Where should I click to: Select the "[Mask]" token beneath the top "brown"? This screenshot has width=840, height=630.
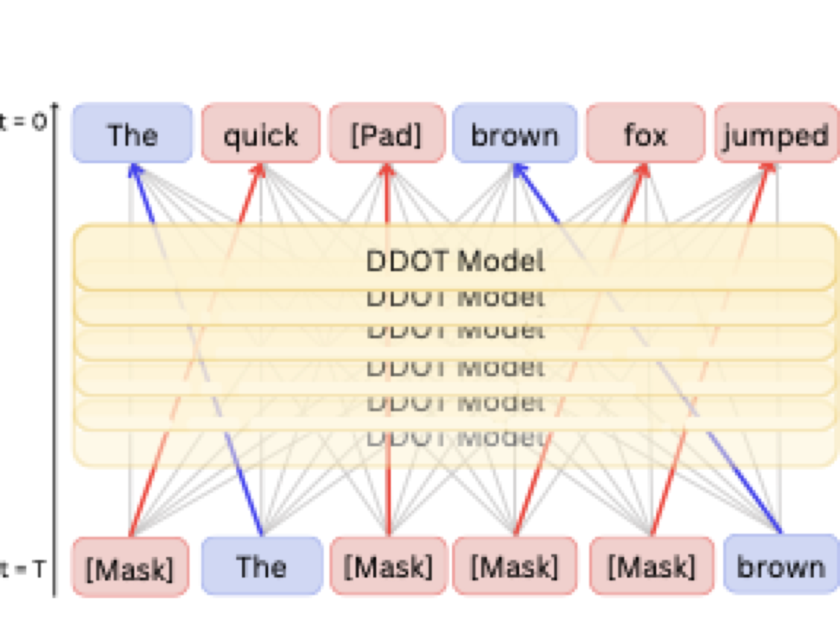click(x=514, y=566)
